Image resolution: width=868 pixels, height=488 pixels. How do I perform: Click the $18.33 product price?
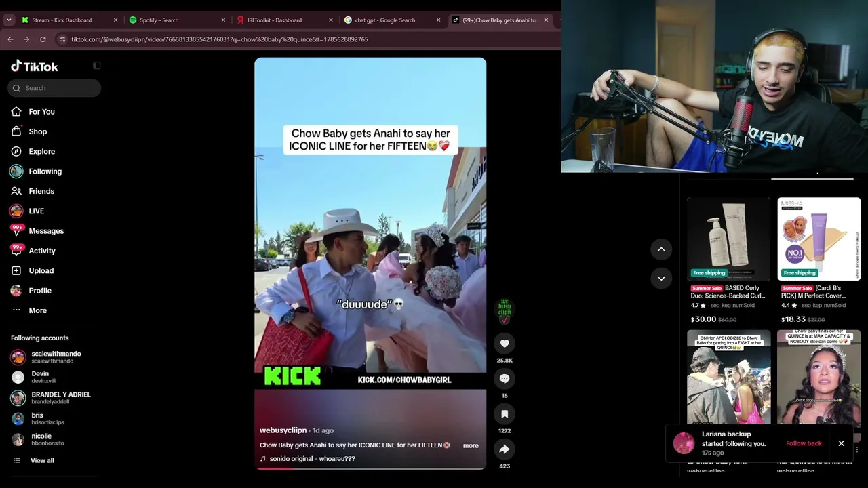tap(793, 319)
